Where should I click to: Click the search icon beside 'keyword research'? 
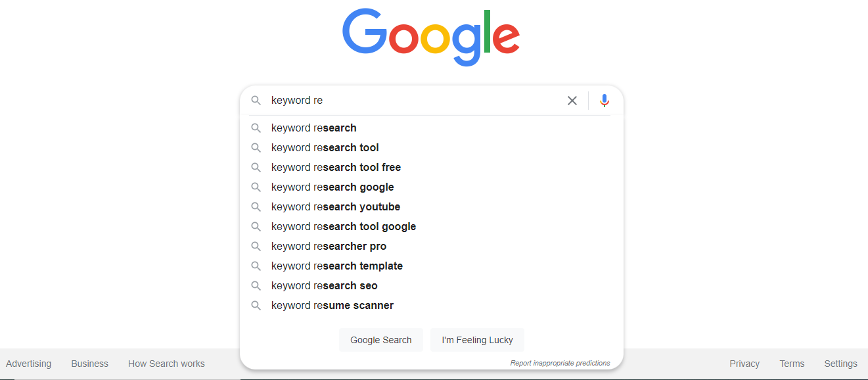pyautogui.click(x=256, y=128)
